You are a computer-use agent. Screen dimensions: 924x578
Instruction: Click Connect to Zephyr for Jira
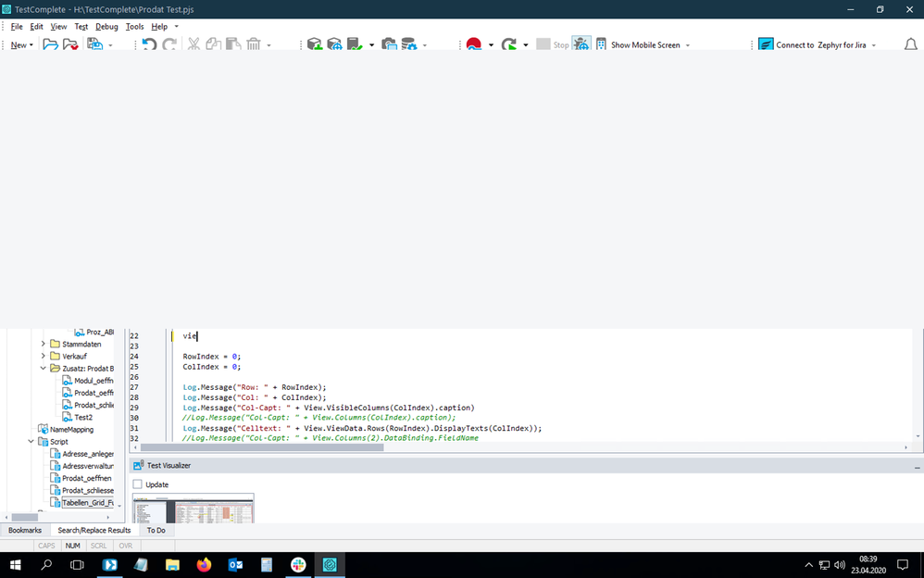(811, 44)
